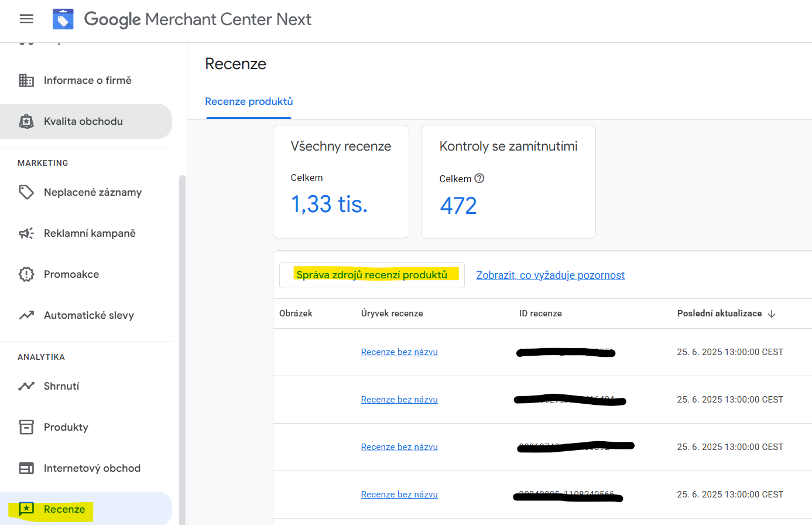Open third Recenze bez názvu link
Screen dimensions: 812x525
[x=399, y=447]
